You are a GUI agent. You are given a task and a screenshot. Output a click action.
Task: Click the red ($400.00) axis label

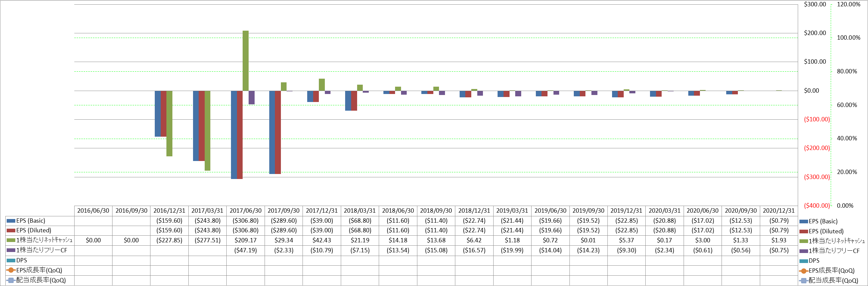(x=817, y=206)
